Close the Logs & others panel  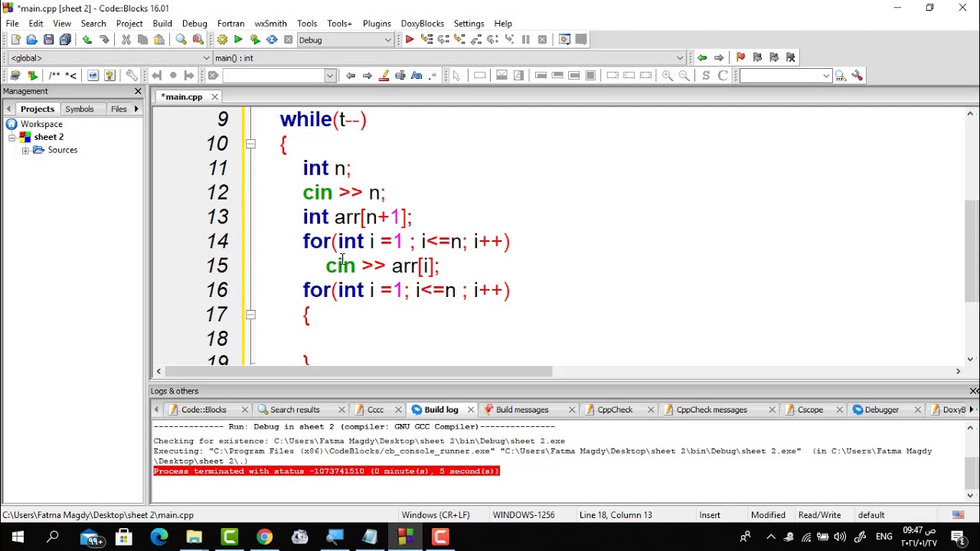(973, 391)
